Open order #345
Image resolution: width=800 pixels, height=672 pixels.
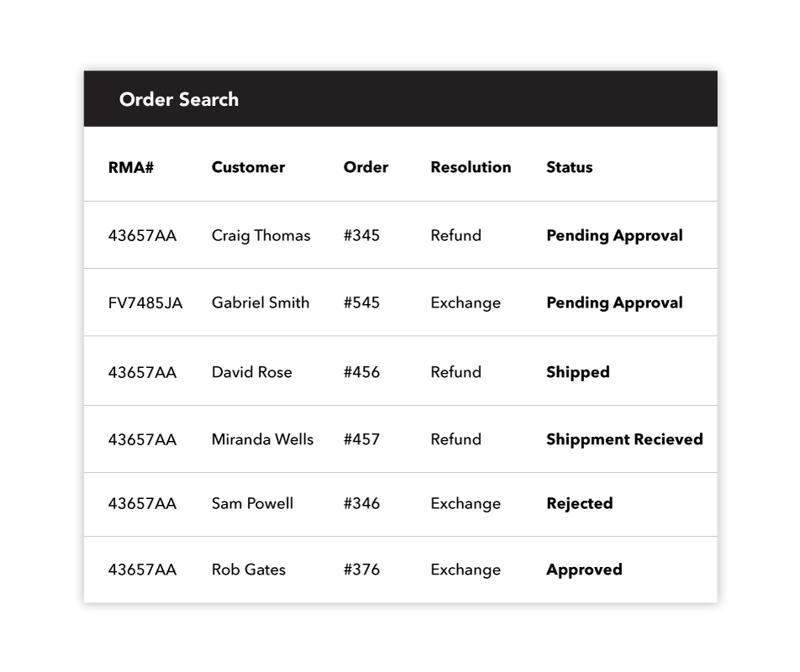[361, 235]
